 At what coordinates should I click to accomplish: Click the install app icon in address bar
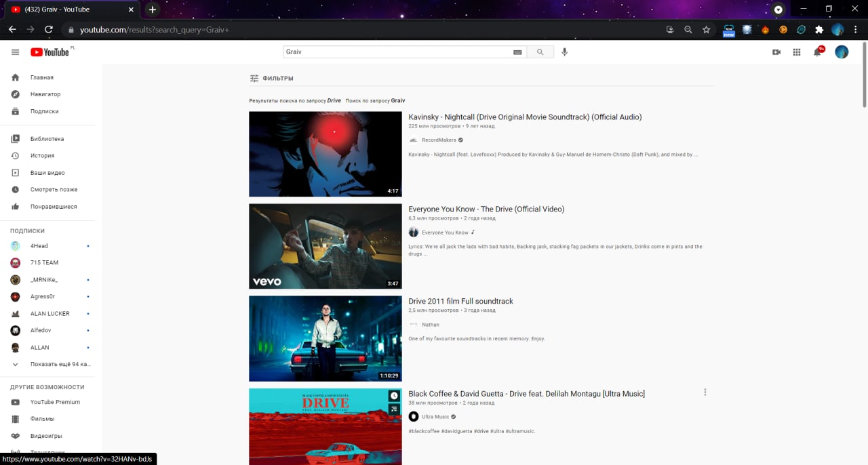pyautogui.click(x=670, y=30)
